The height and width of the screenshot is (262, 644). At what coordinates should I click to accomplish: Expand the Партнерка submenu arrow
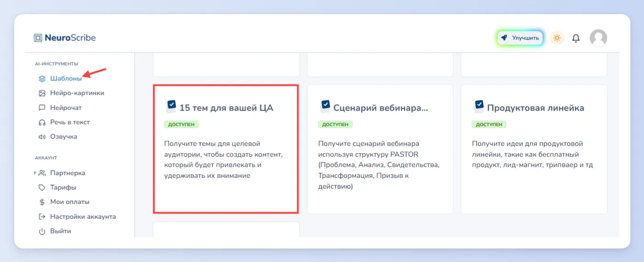coord(35,173)
